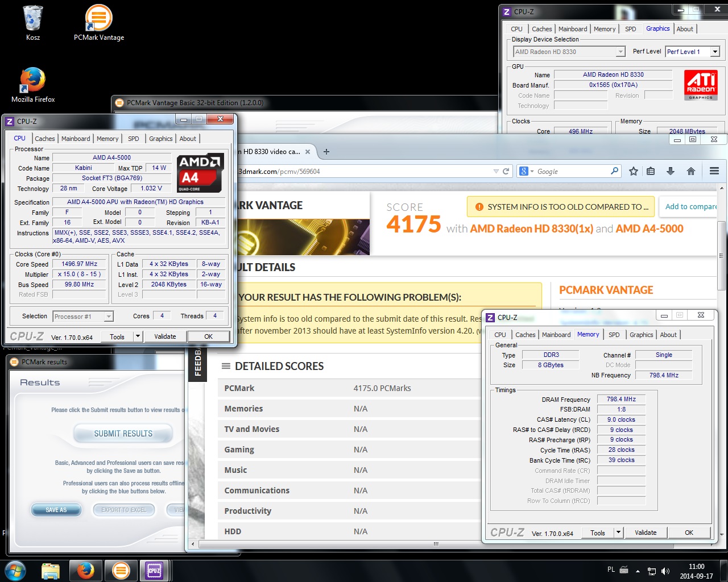Viewport: 728px width, 582px height.
Task: Open the search engine selector dropdown
Action: [527, 171]
